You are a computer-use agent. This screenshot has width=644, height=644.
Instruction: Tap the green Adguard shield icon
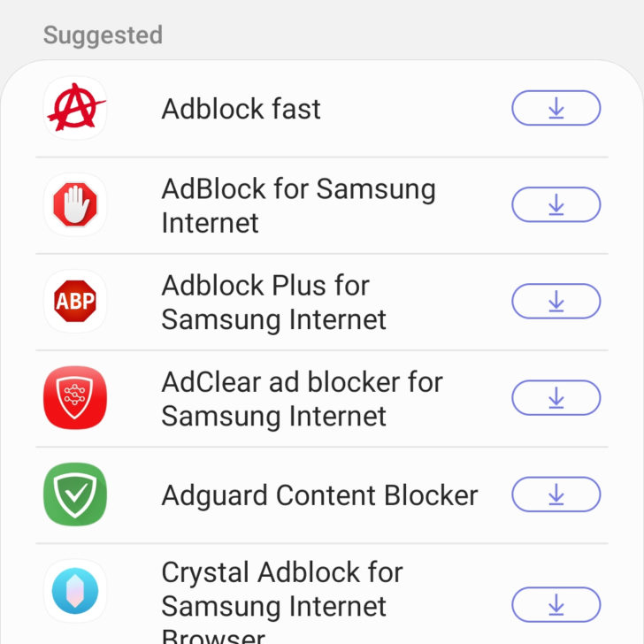pos(75,494)
